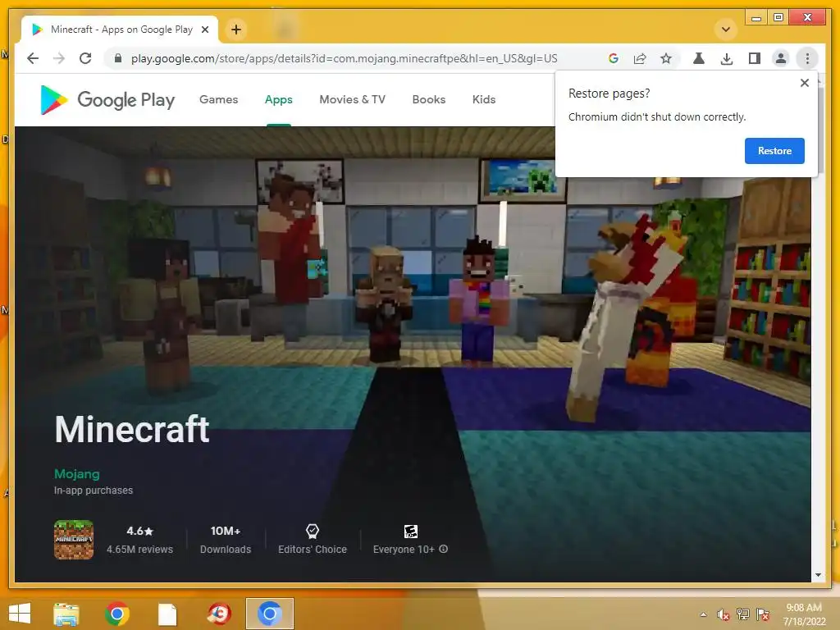
Task: Expand the tab search dropdown arrow
Action: 726,30
